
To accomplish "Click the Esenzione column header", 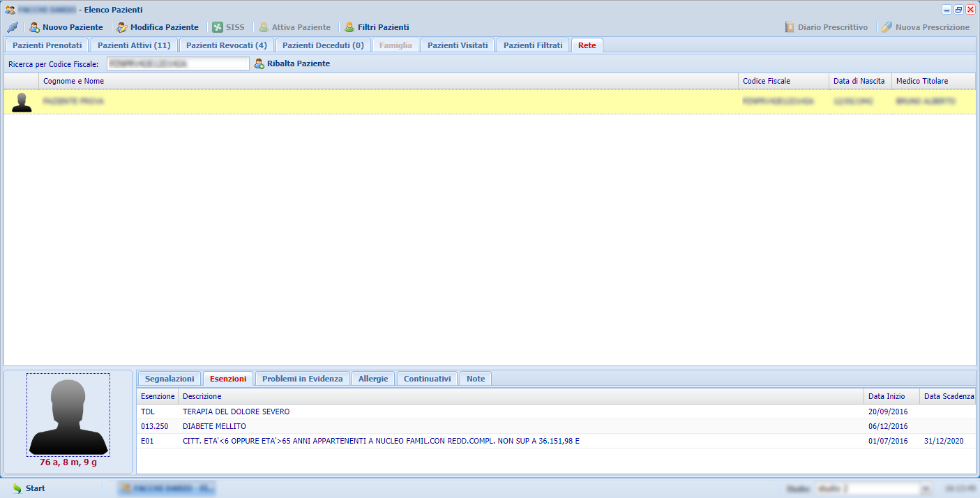I will (x=158, y=396).
